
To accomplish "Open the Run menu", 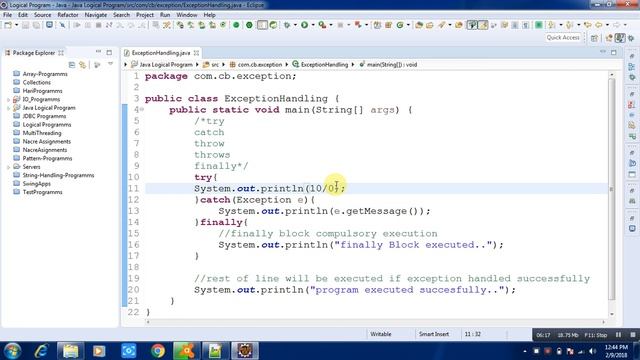I will (165, 15).
